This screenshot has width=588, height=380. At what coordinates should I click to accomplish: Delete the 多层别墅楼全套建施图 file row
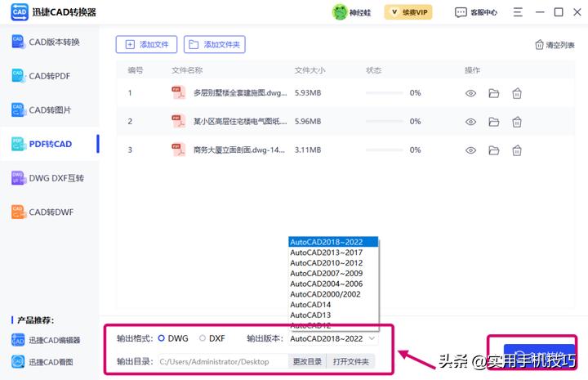[x=517, y=93]
